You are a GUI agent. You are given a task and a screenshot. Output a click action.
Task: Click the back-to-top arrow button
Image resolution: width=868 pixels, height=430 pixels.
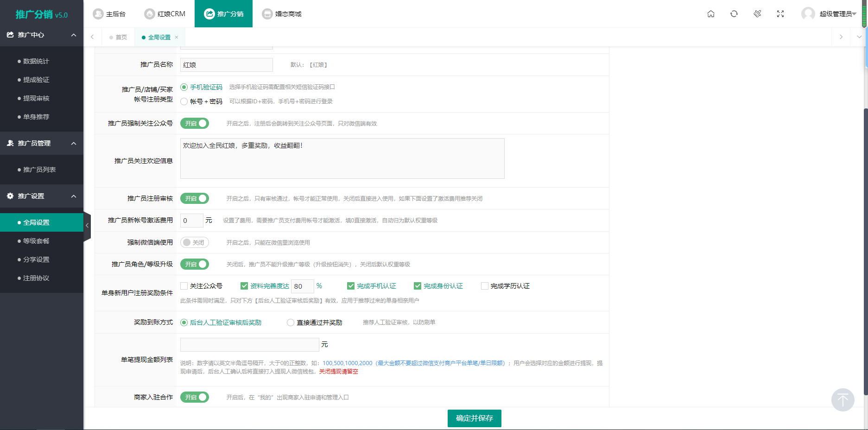[x=843, y=399]
